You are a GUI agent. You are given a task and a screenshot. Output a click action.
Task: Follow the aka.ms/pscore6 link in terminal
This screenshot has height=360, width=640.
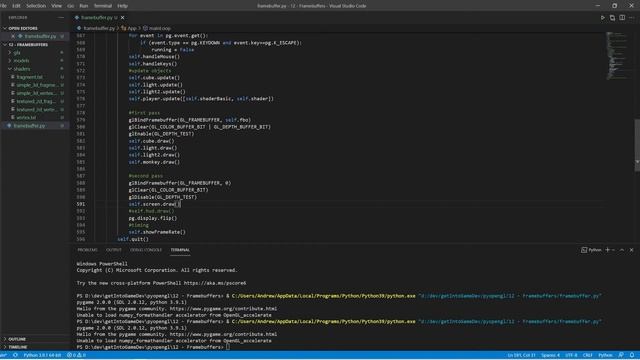(x=215, y=283)
